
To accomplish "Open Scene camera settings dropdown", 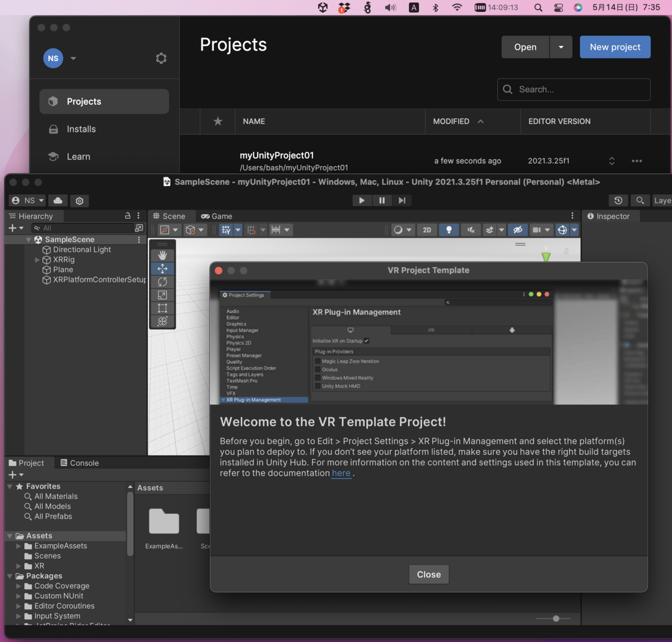I will point(541,230).
